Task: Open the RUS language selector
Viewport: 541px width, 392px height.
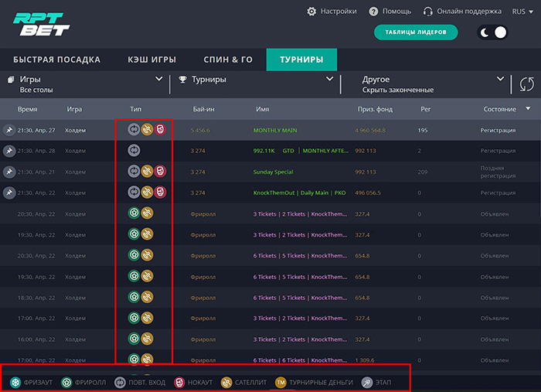Action: tap(522, 12)
